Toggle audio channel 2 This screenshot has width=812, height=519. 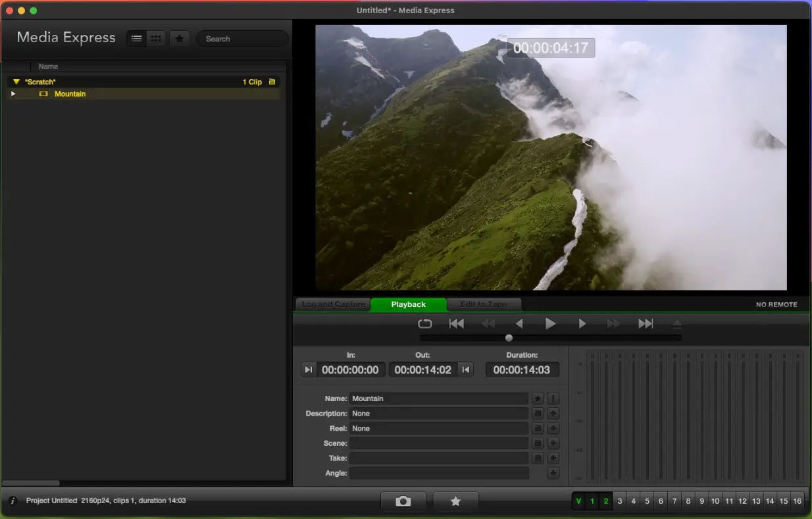606,501
